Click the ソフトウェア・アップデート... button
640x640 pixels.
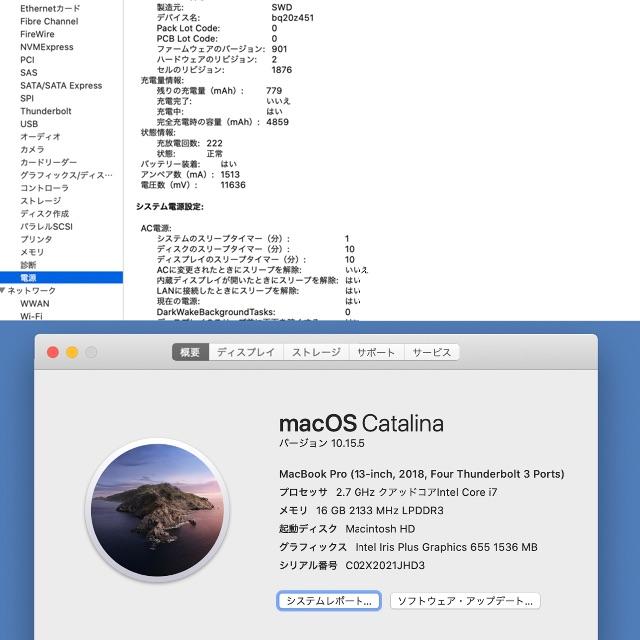pos(465,601)
